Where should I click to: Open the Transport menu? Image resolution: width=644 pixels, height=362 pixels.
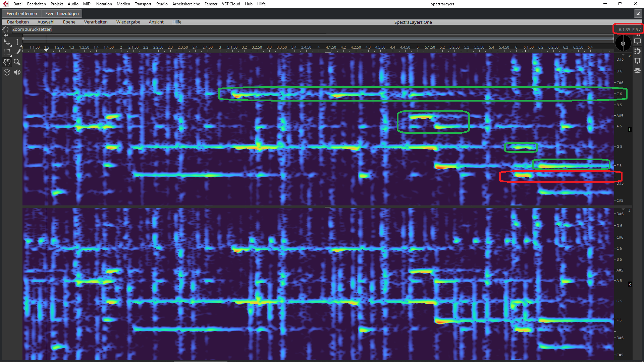pyautogui.click(x=143, y=4)
